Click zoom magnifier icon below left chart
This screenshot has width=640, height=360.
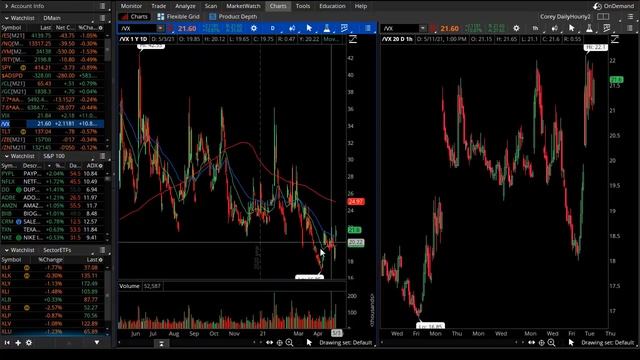pyautogui.click(x=289, y=343)
